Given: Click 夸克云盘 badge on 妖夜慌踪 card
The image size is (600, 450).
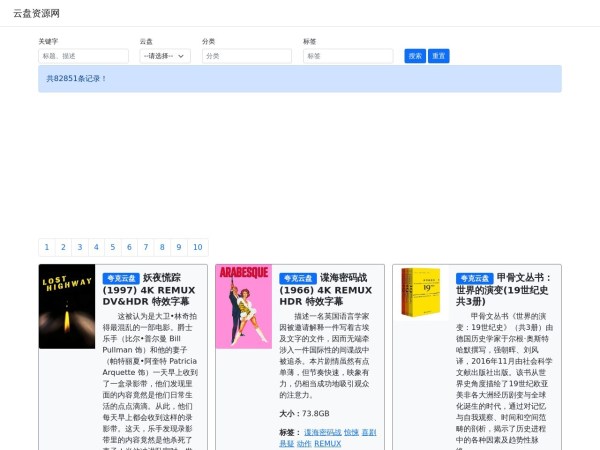Looking at the screenshot, I should click(121, 277).
